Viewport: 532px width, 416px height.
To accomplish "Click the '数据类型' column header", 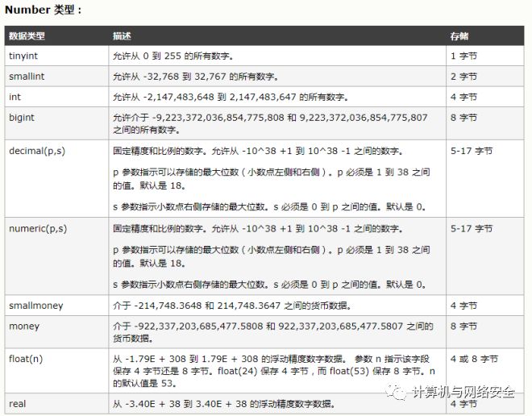I will click(27, 36).
